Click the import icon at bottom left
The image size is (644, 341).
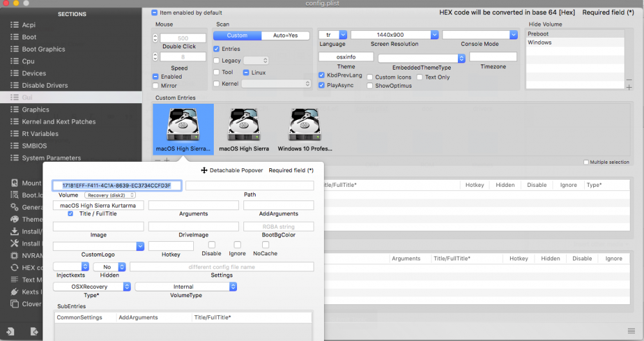10,331
